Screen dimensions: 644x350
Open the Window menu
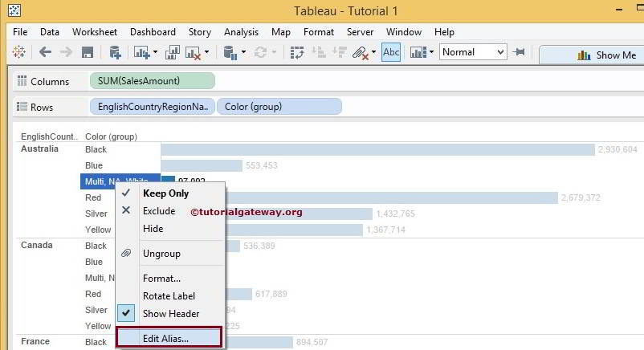tap(404, 32)
